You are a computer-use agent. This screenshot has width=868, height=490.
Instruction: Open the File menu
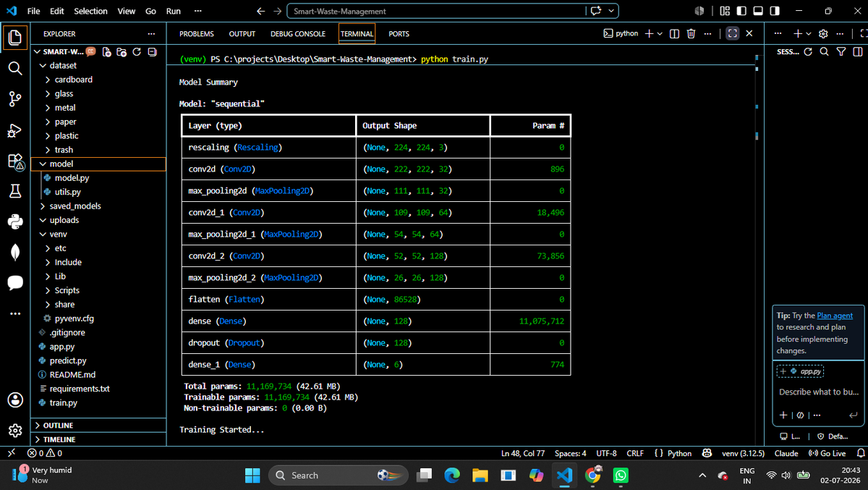pyautogui.click(x=33, y=11)
